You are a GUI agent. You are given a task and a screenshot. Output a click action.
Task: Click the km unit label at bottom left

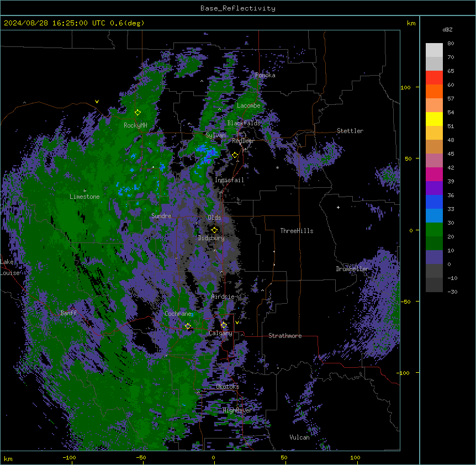[x=8, y=458]
